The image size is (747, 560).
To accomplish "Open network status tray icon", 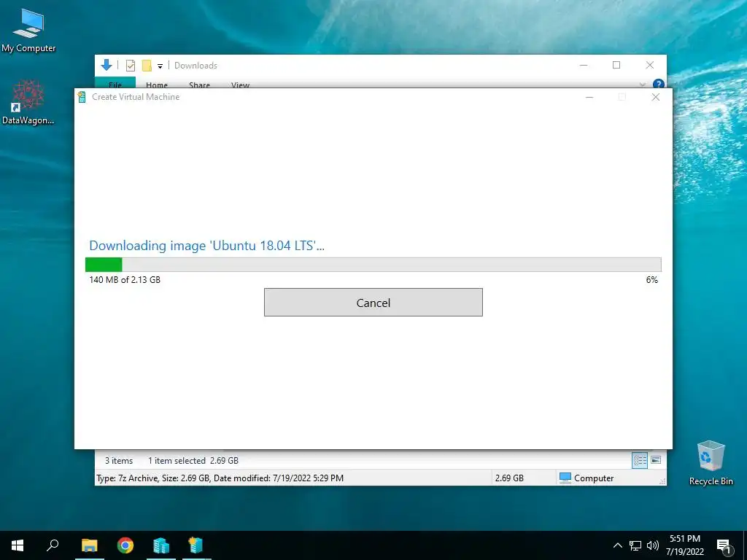I will 635,545.
